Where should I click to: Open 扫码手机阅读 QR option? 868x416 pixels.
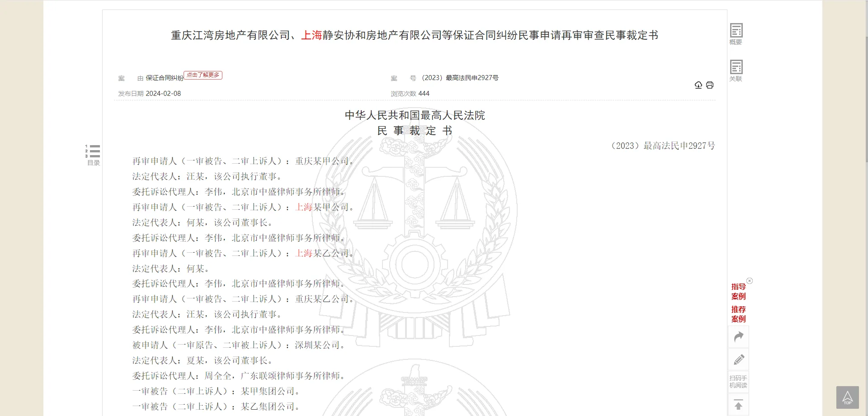[738, 382]
